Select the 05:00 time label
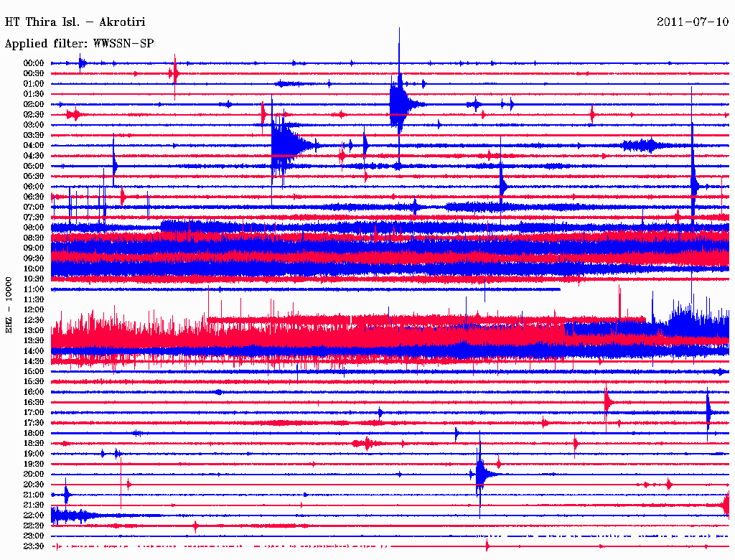This screenshot has height=560, width=735. pyautogui.click(x=34, y=166)
